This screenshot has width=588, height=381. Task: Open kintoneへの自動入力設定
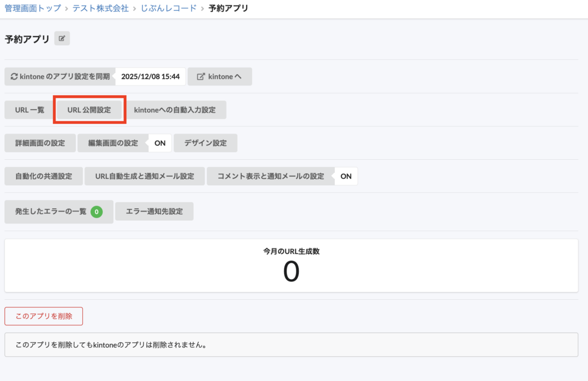pos(176,110)
